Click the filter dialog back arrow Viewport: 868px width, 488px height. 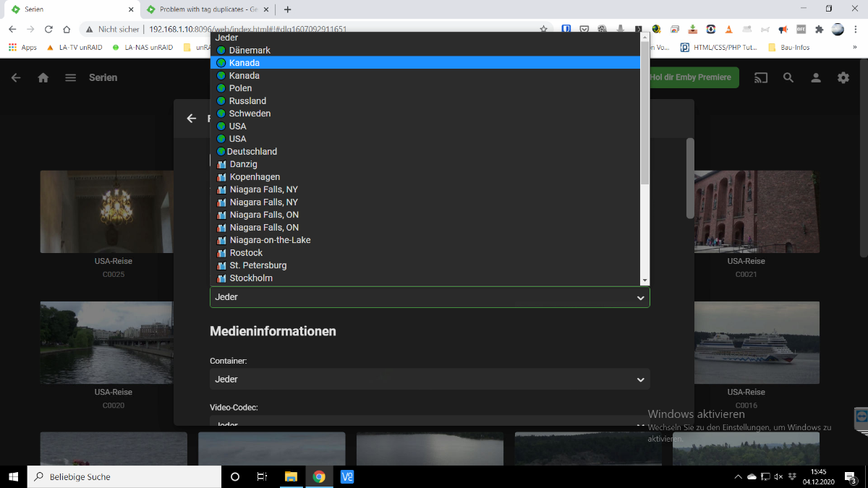(x=192, y=118)
